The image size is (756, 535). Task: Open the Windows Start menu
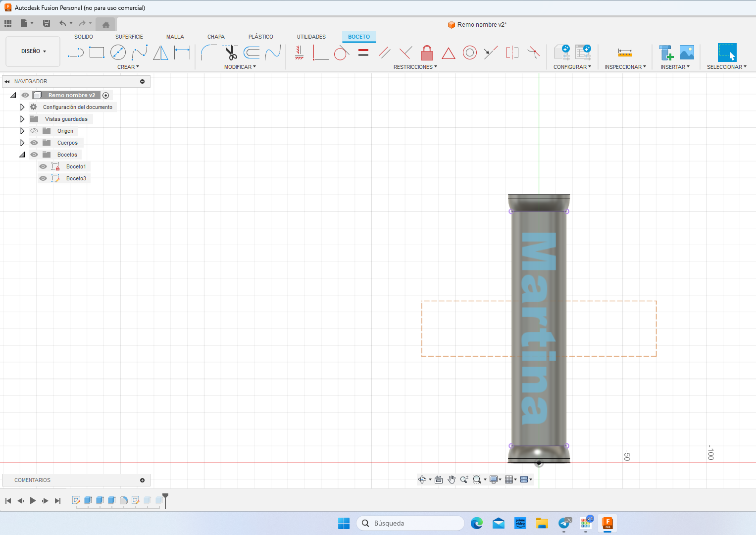[x=344, y=523]
